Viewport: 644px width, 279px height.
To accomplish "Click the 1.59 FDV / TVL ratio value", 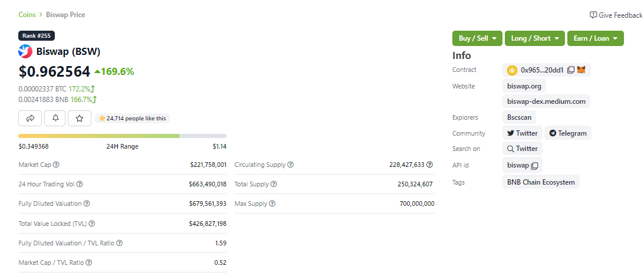I will [221, 243].
